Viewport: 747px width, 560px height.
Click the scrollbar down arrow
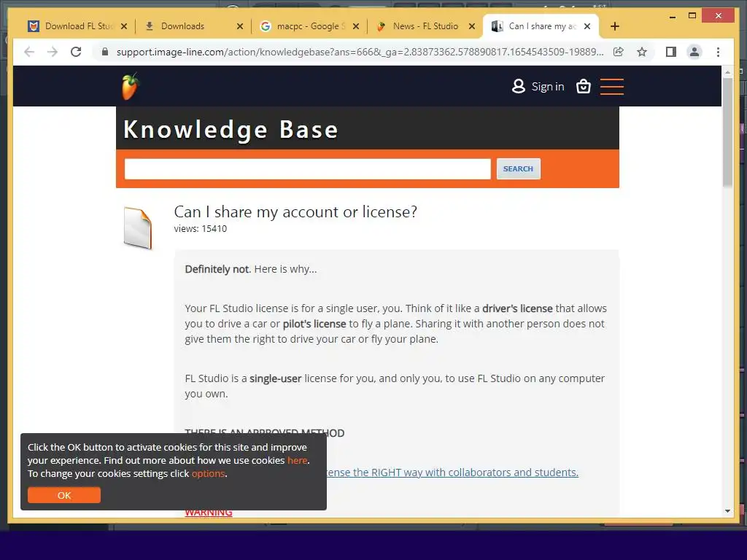point(727,511)
